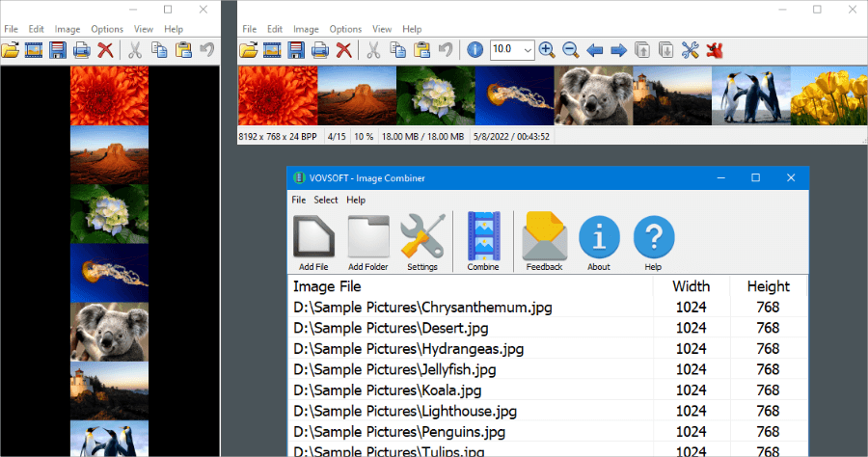Screen dimensions: 868x457
Task: Open File menu in Image Combiner
Action: [x=298, y=200]
